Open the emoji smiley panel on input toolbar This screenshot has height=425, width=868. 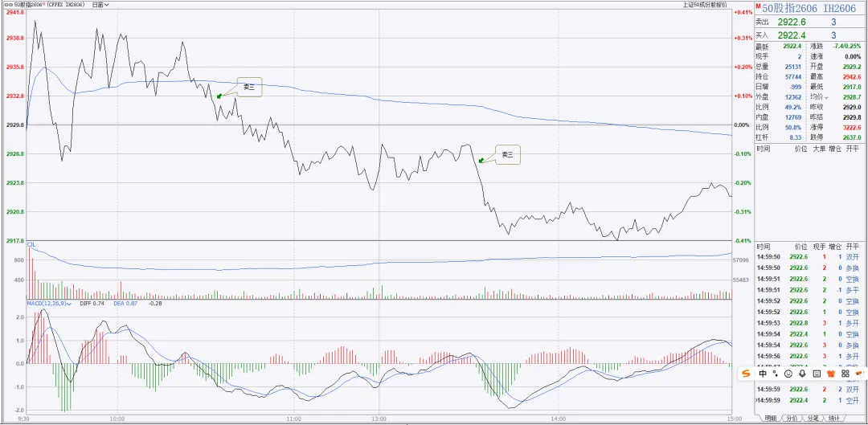coord(788,374)
